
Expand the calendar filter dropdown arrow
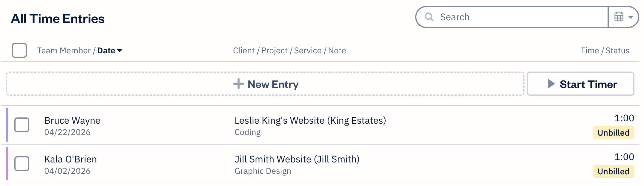[631, 17]
